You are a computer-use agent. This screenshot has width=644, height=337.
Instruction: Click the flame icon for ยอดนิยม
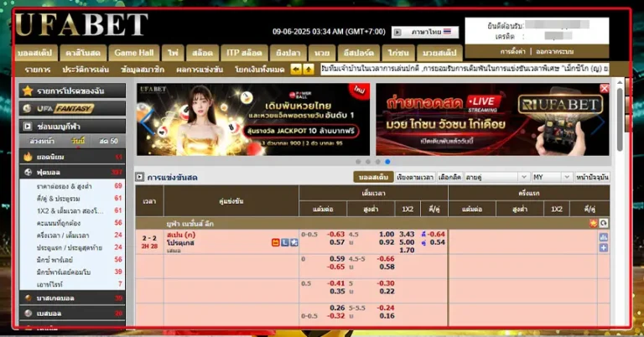[x=28, y=157]
